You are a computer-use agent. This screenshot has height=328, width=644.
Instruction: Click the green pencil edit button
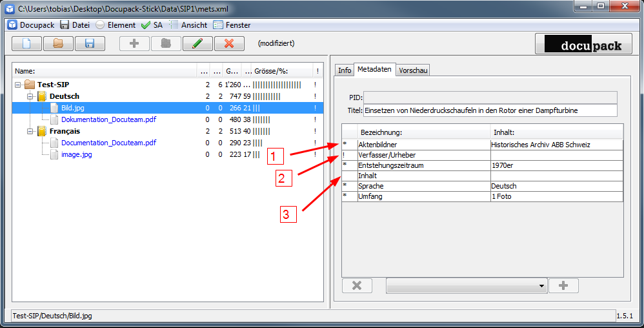[197, 44]
